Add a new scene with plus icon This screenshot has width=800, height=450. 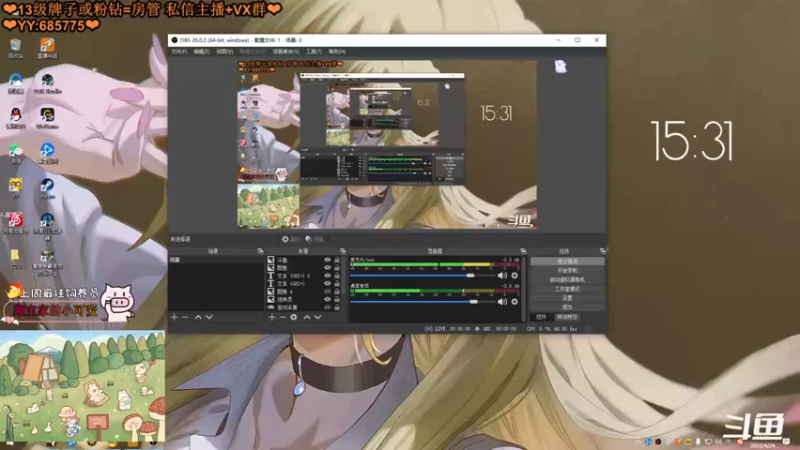click(174, 317)
